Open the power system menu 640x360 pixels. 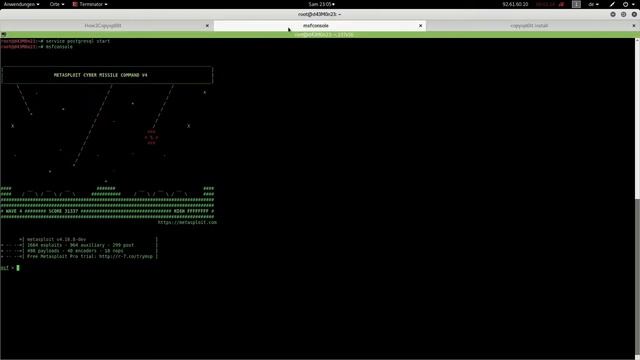628,4
